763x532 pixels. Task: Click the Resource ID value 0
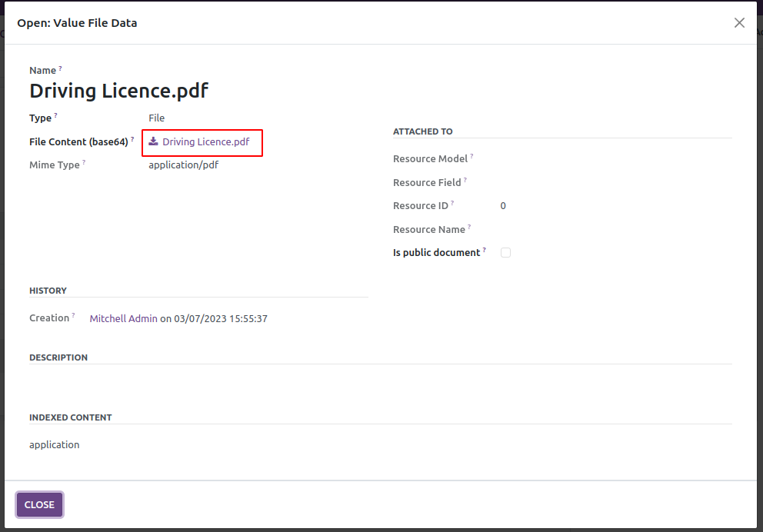click(x=503, y=206)
